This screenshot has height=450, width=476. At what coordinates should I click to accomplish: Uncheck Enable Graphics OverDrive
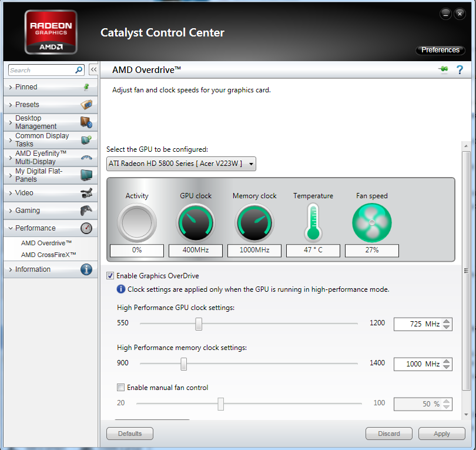(x=110, y=276)
